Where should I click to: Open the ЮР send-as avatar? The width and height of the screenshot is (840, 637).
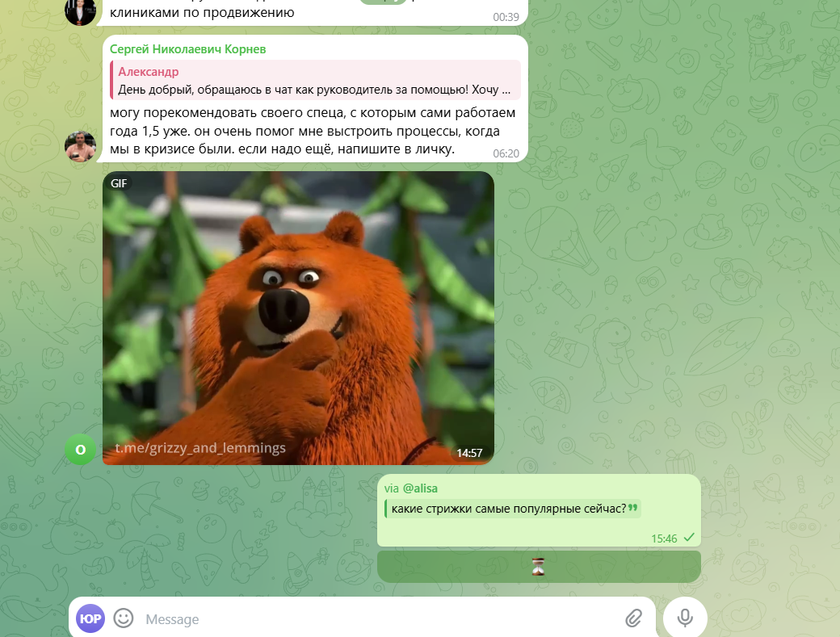pos(90,618)
